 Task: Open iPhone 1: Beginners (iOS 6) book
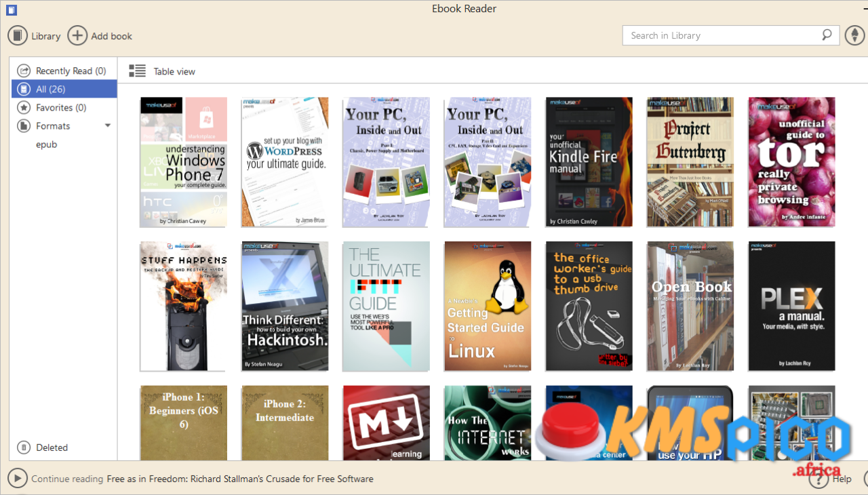(183, 423)
